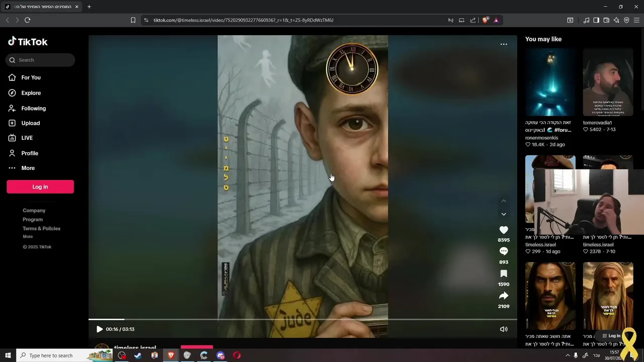Open the ronenmosenkis recommended video thumbnail

[x=550, y=82]
